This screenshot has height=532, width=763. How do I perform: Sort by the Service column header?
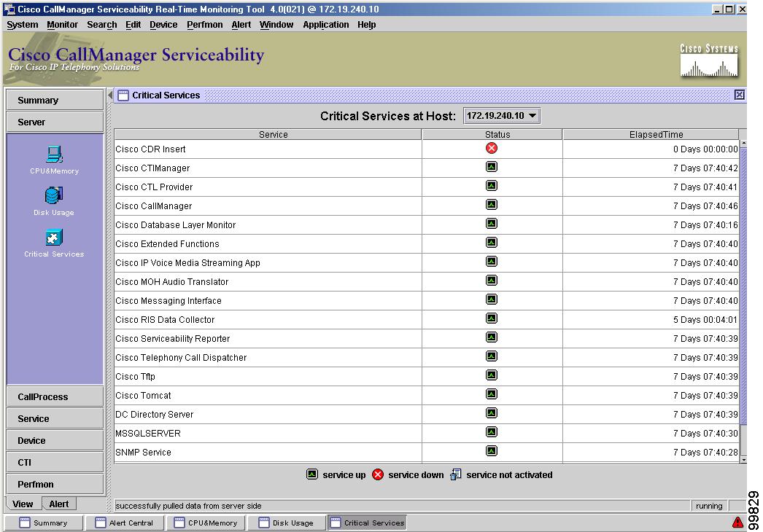tap(268, 134)
